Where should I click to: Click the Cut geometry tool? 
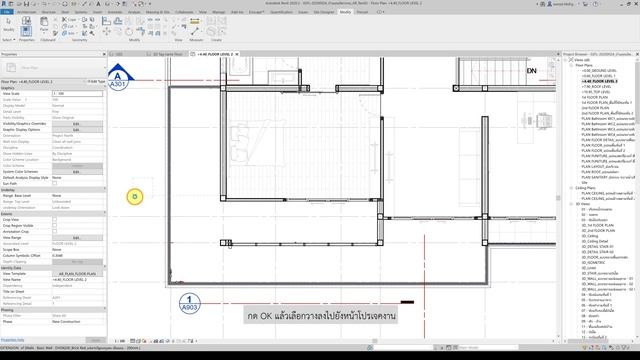68,26
